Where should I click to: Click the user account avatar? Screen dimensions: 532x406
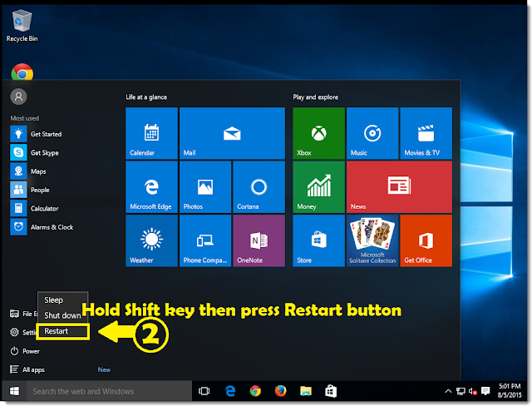18,97
